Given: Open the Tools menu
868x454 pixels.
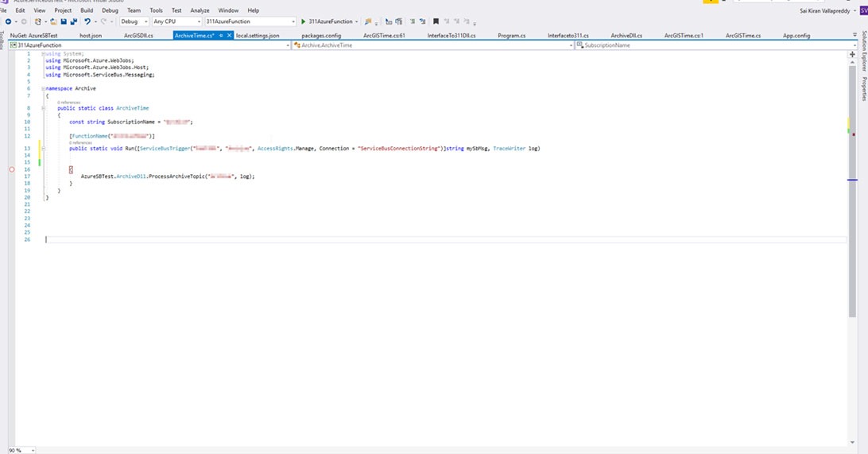Looking at the screenshot, I should (156, 10).
